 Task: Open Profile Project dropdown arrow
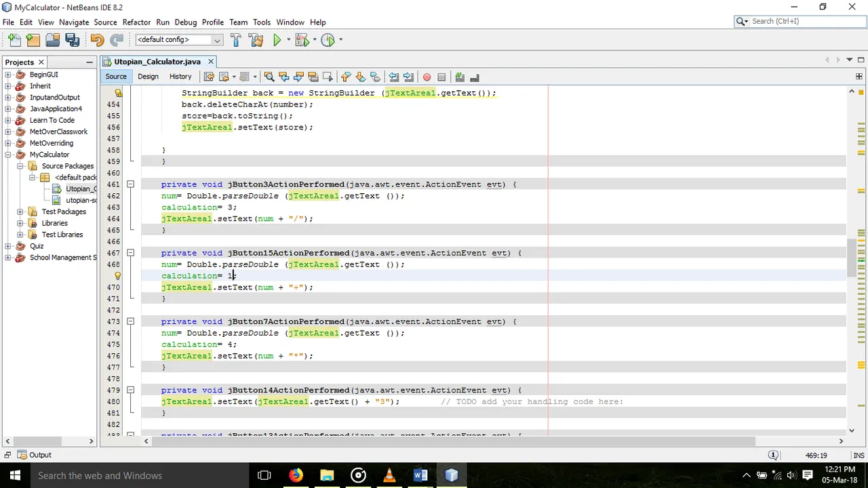pyautogui.click(x=340, y=40)
